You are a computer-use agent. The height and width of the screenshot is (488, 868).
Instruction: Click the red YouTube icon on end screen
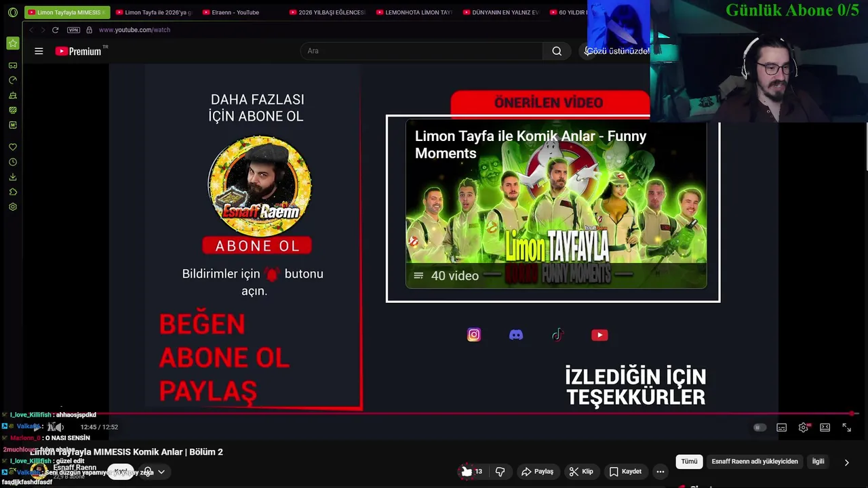(599, 335)
